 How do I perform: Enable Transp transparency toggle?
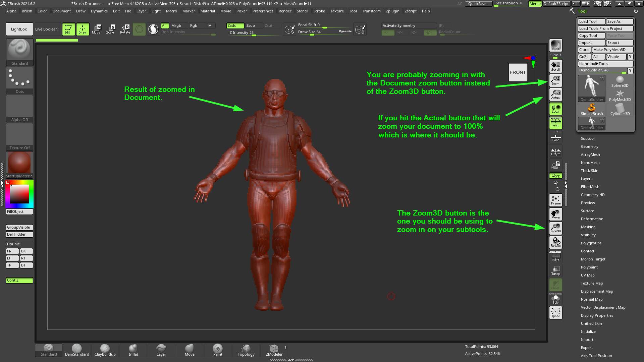pos(555,270)
